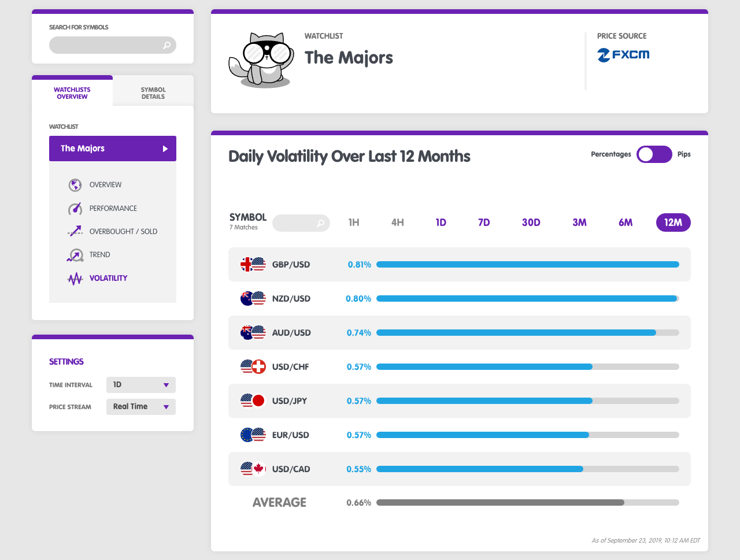
Task: Click the 0.81% value for GBP/USD
Action: click(359, 265)
